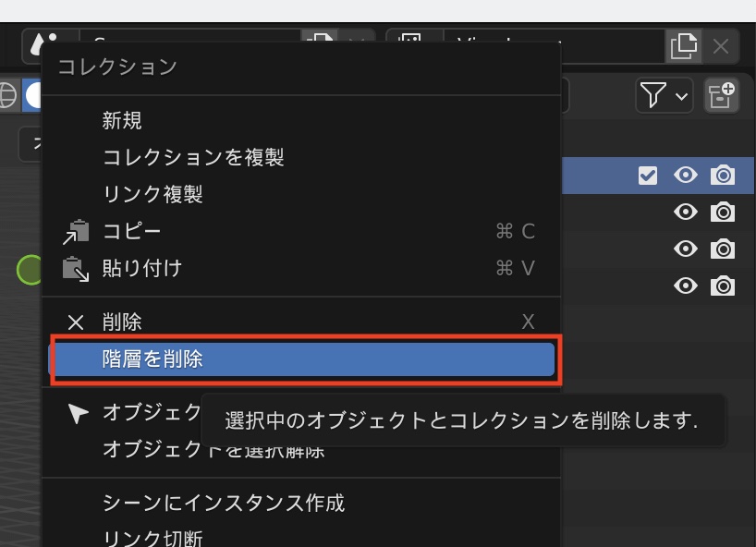Disable render on second row camera icon
Image resolution: width=756 pixels, height=547 pixels.
pos(723,213)
